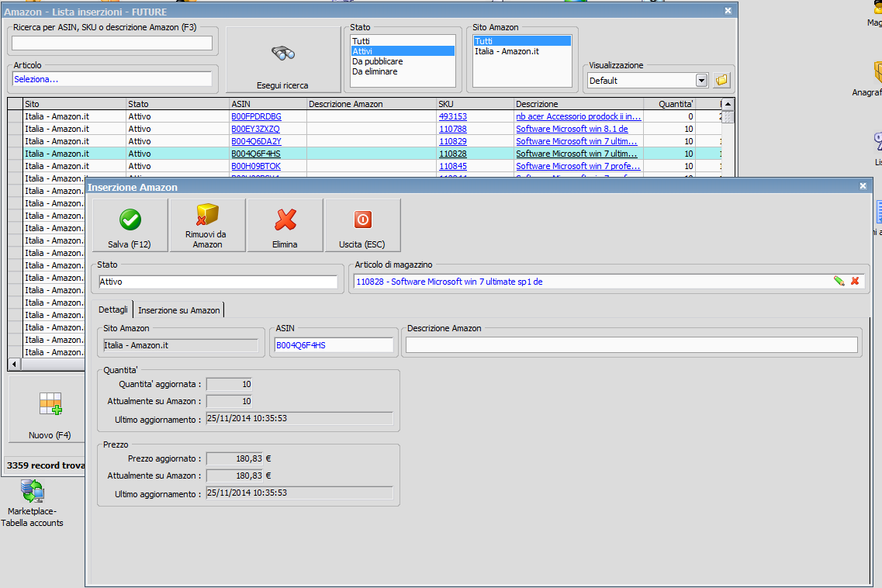
Task: Click the Descrizione Amazon text field
Action: (631, 345)
